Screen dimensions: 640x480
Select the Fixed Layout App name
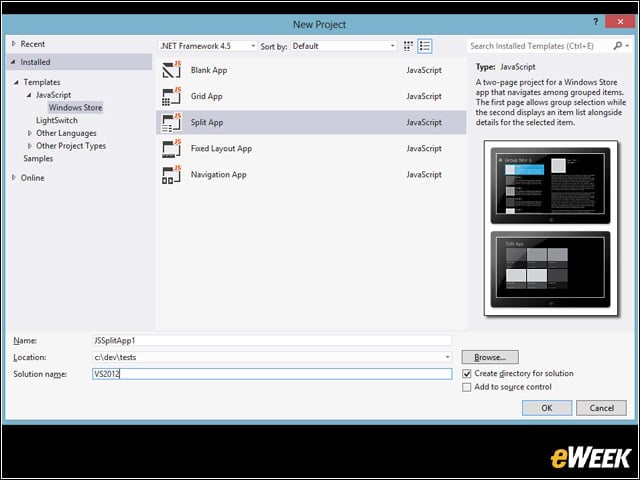coord(221,148)
